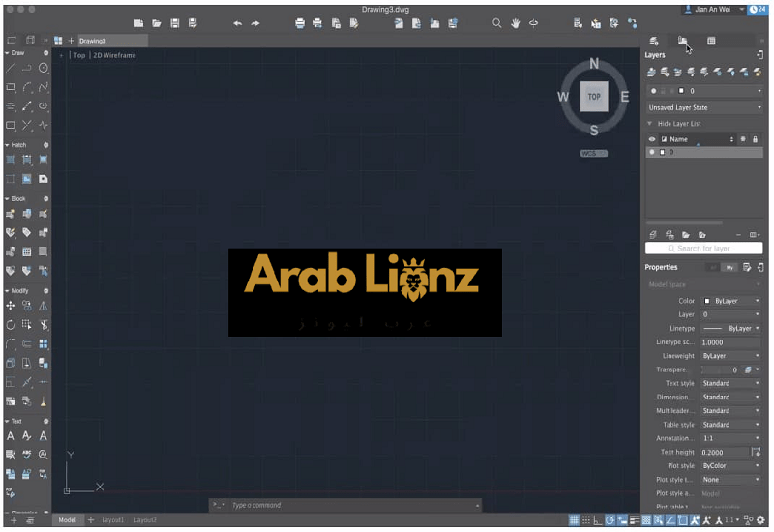The width and height of the screenshot is (774, 532).
Task: Open the Unsaved Layer State dropdown
Action: click(704, 107)
